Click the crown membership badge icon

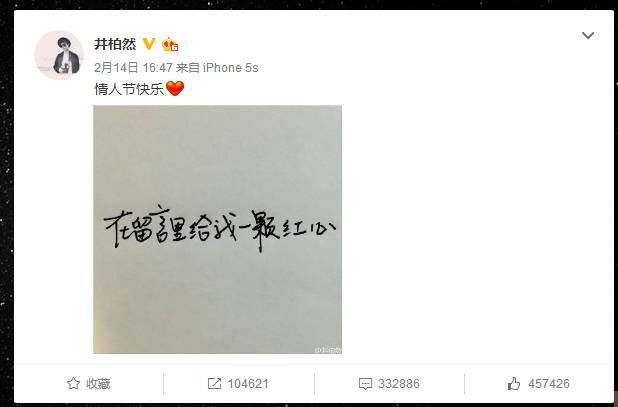pos(170,44)
